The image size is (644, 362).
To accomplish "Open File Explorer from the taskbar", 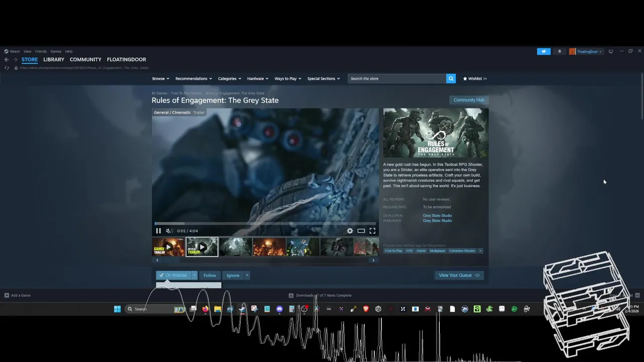I will (217, 309).
